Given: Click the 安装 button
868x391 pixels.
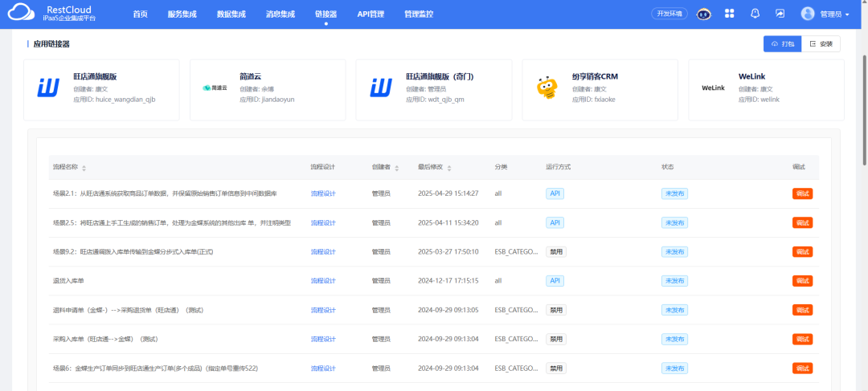Looking at the screenshot, I should point(821,44).
